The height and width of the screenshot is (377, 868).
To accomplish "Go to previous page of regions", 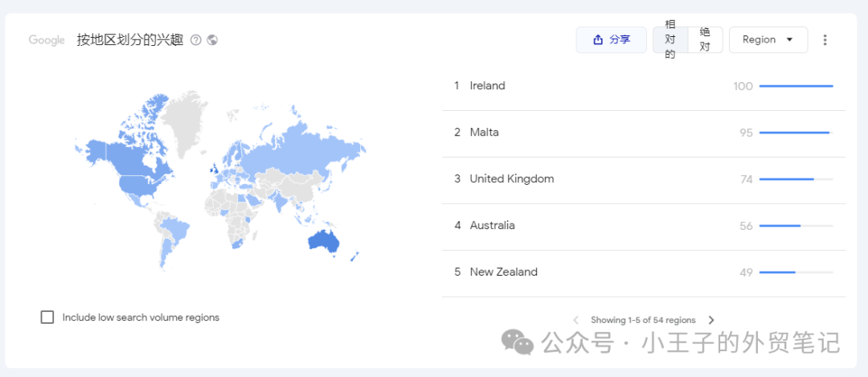I will point(575,320).
